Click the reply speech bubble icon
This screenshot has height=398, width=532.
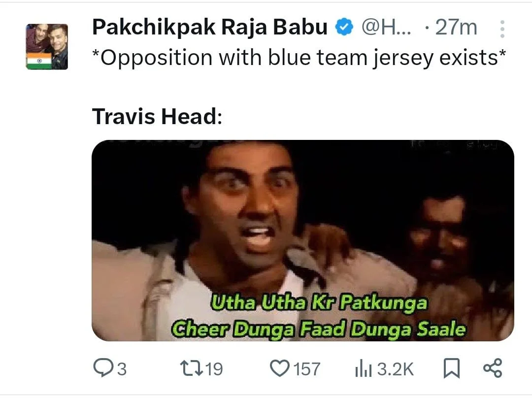103,368
